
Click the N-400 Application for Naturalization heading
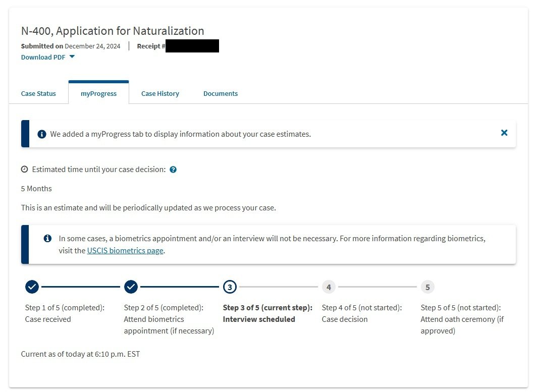pyautogui.click(x=113, y=31)
